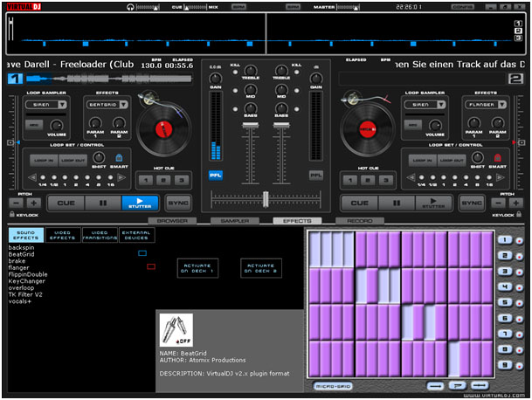Toggle PFL headphone cue for deck 1
The width and height of the screenshot is (532, 400).
click(x=216, y=175)
